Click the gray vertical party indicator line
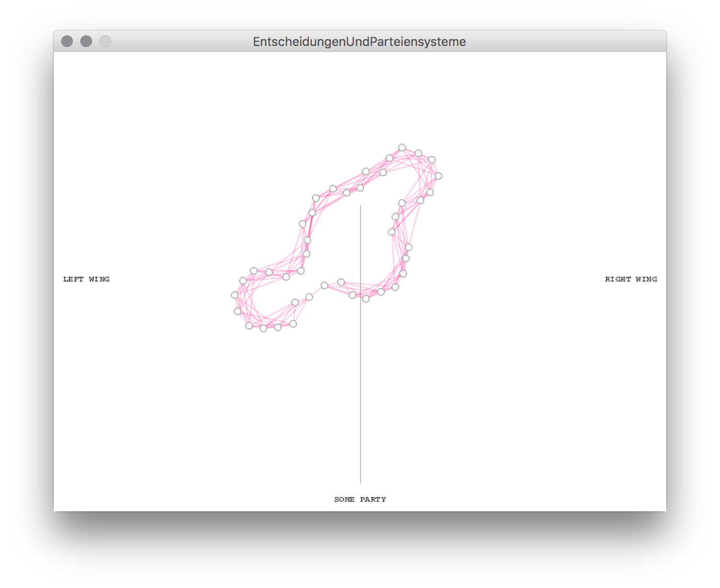 360,383
